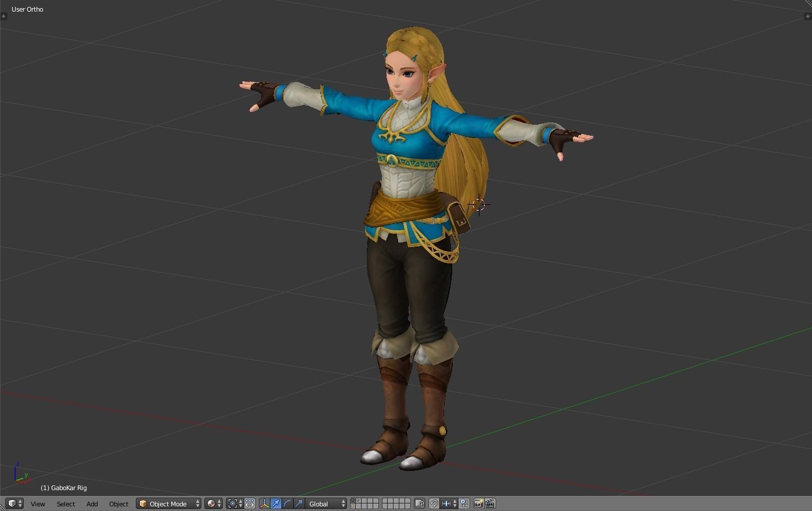Select the translate manipulator arrow icon
812x511 pixels.
point(276,503)
